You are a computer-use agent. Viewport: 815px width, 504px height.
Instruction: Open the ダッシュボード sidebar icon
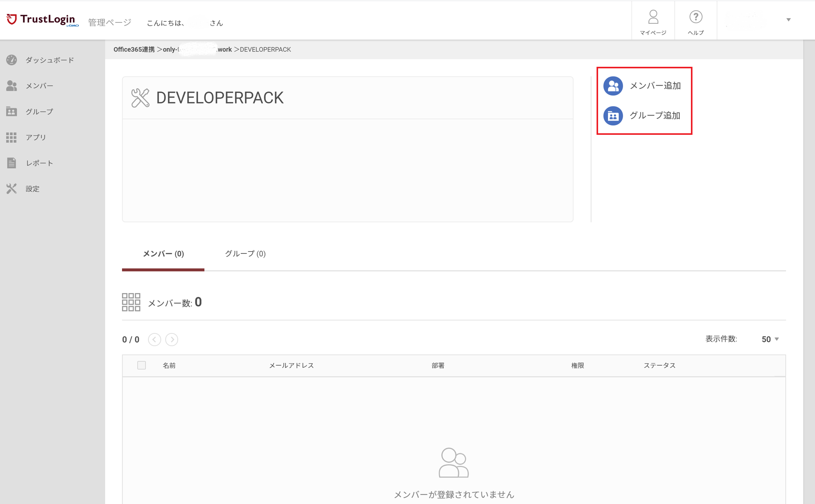pos(11,60)
